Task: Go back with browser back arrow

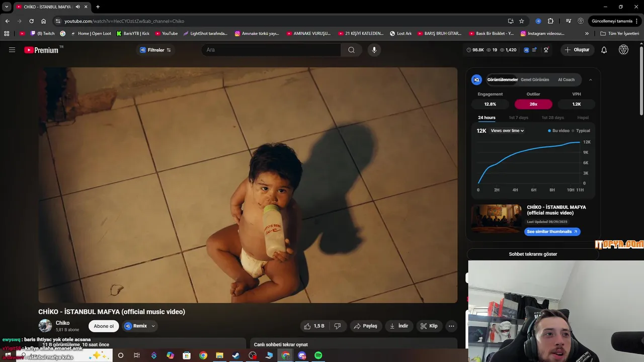Action: [7, 21]
